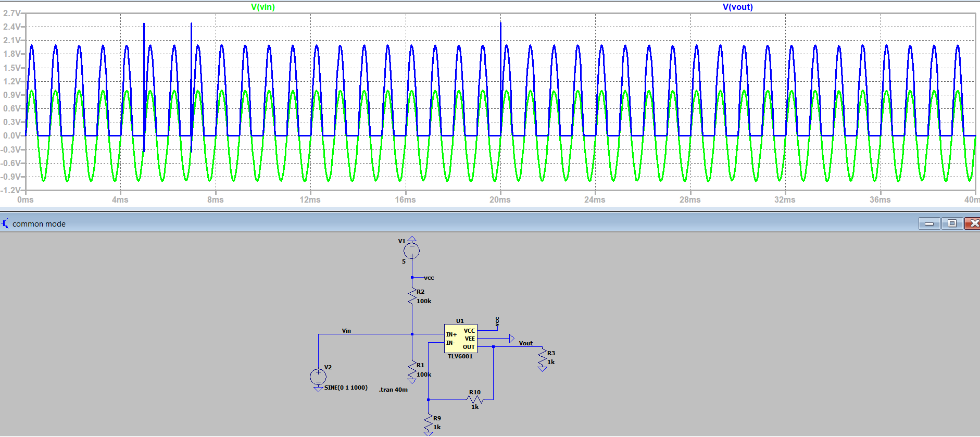Close the common mode schematic window
980x437 pixels.
click(x=973, y=223)
